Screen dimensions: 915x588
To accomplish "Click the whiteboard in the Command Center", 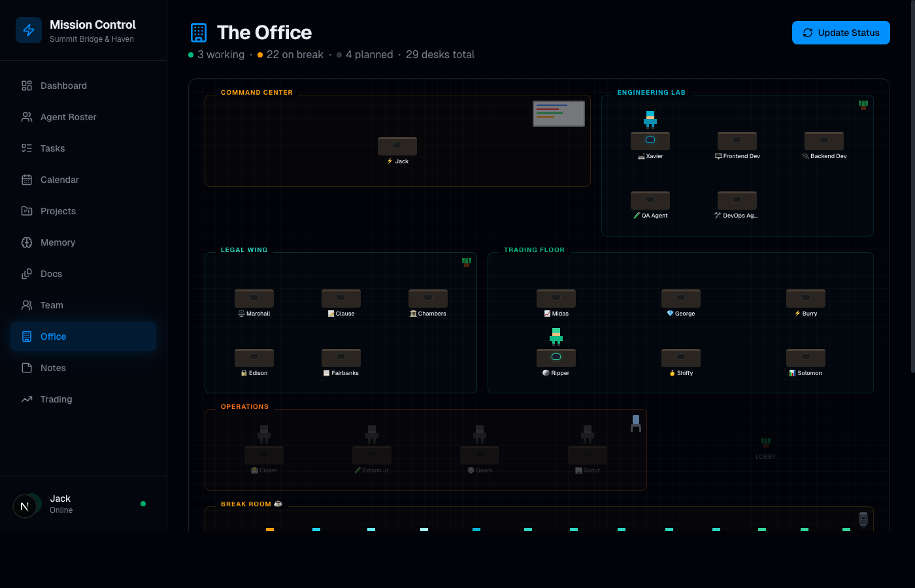I will 559,113.
